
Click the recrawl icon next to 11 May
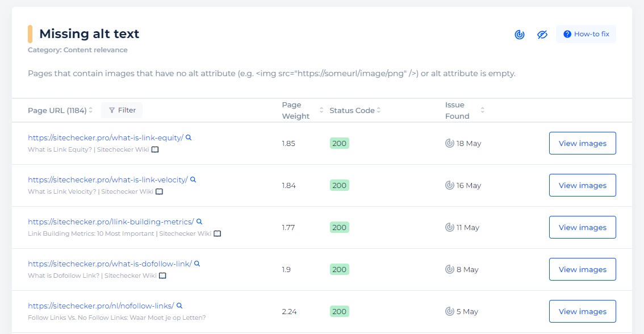[450, 227]
